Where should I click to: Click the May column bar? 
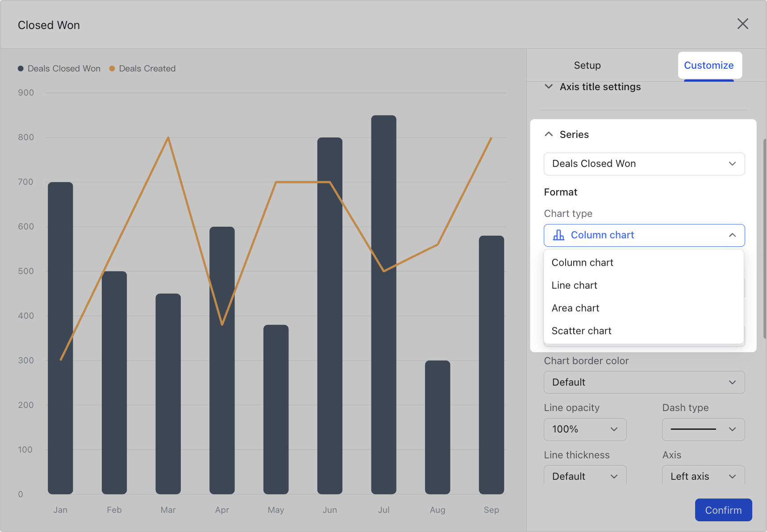276,409
